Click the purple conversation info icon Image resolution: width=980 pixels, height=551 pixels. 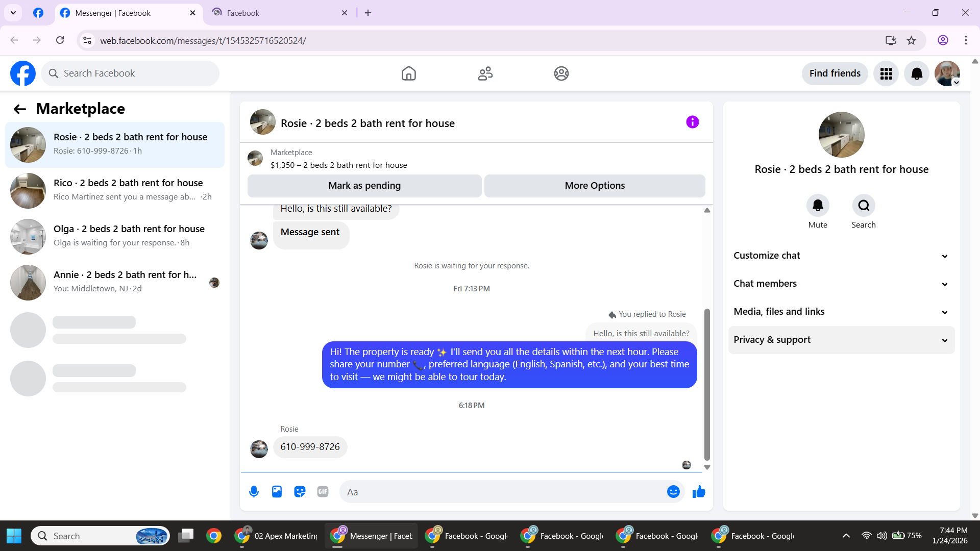pyautogui.click(x=692, y=122)
